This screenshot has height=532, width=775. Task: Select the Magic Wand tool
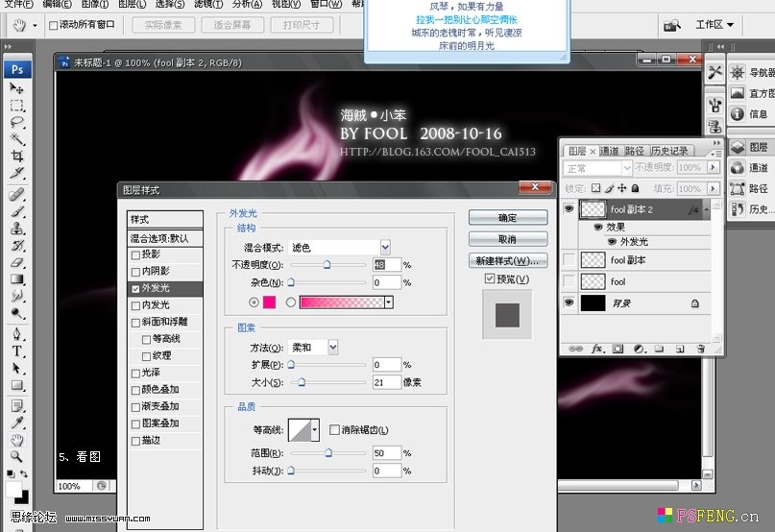tap(16, 139)
